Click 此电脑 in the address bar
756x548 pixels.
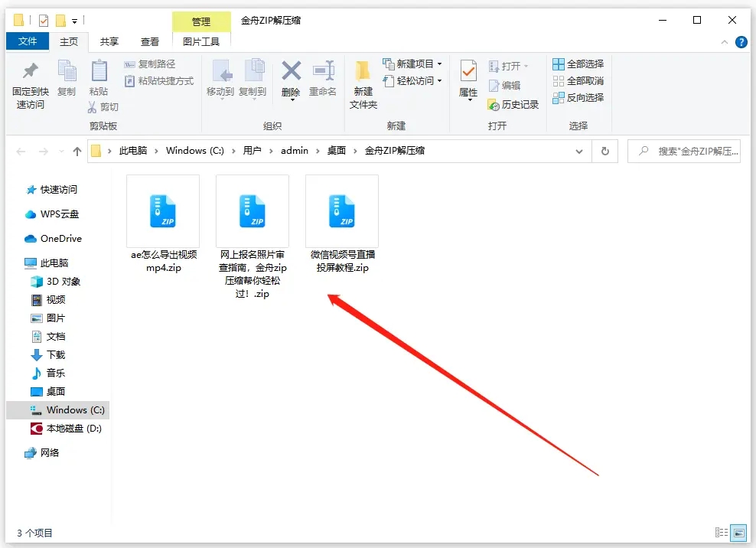click(x=133, y=151)
